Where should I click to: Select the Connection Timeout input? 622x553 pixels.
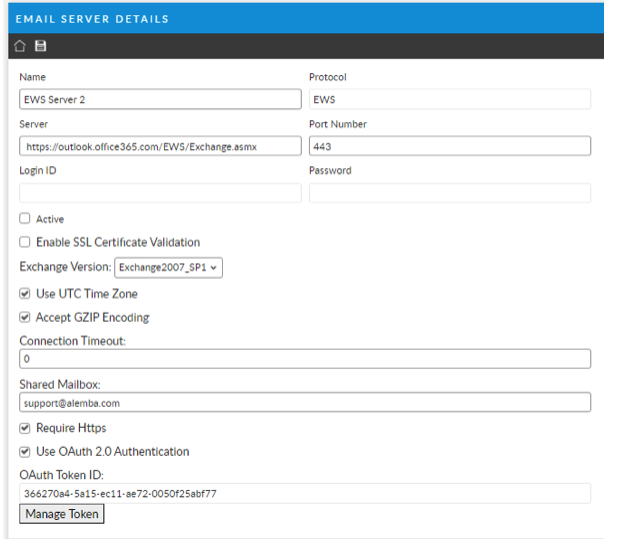305,358
